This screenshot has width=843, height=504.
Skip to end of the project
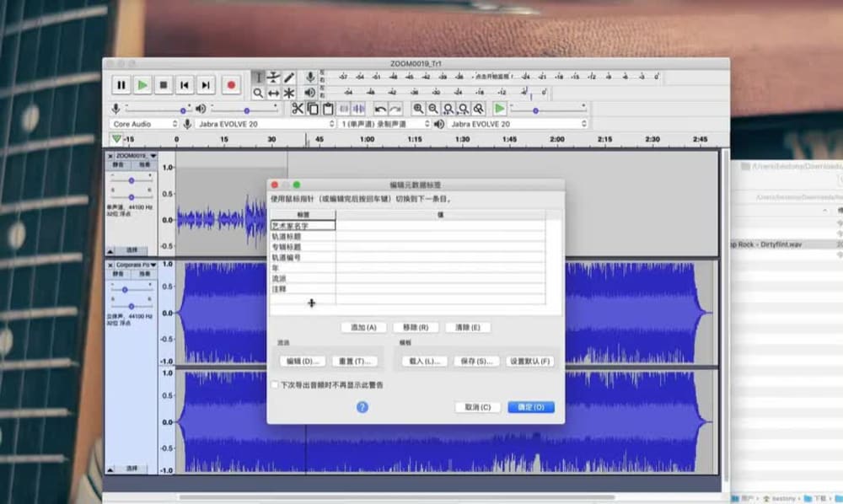click(206, 85)
